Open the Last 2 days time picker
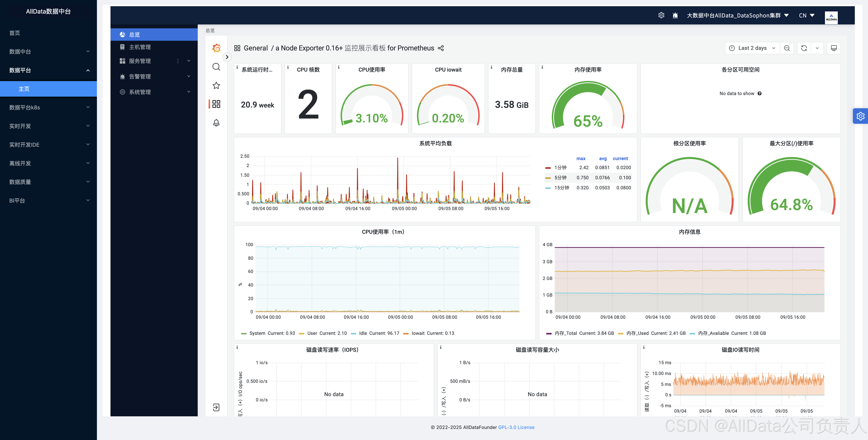This screenshot has height=440, width=868. pyautogui.click(x=752, y=48)
